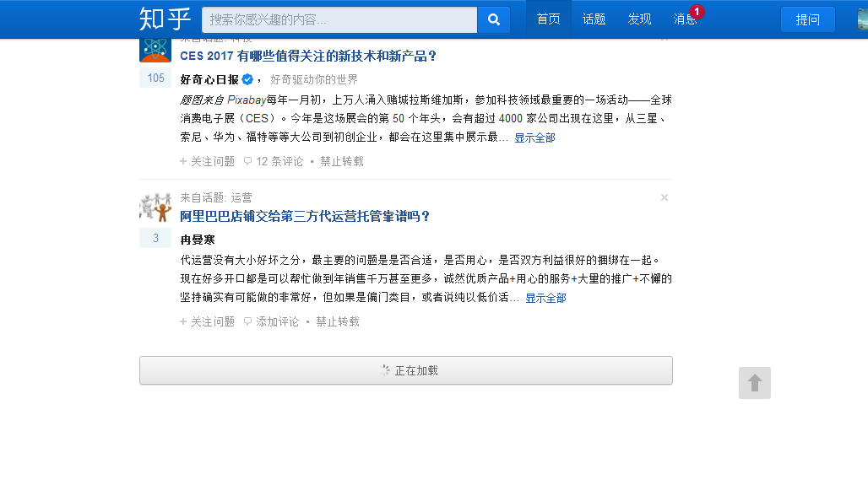
Task: Open question CES 2017 有哪些值得关注的新技术和新产品
Action: (x=308, y=56)
